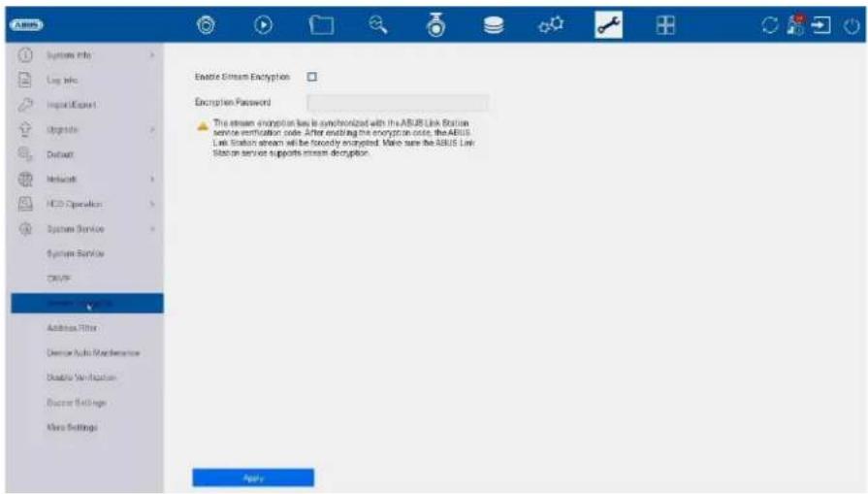Open HDD Operation menu item
Screen dimensions: 868x494
click(x=74, y=204)
